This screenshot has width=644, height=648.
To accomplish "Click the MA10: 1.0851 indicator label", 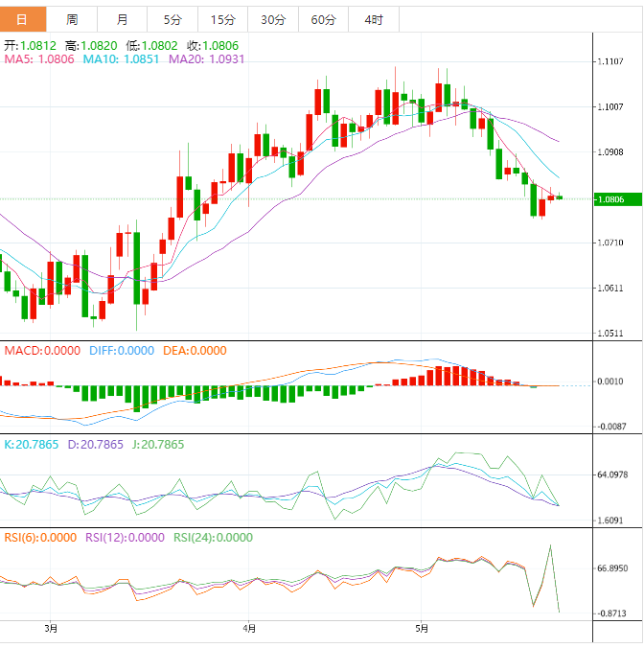I will click(x=122, y=59).
